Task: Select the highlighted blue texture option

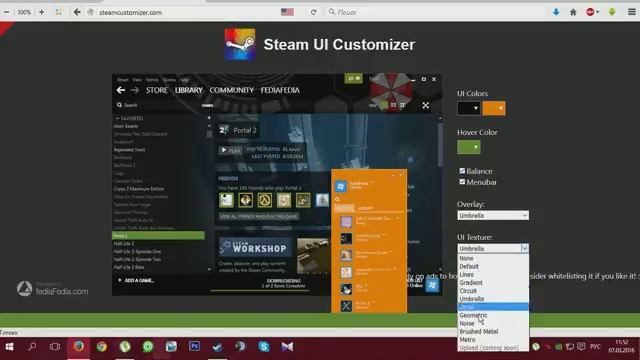Action: tap(493, 307)
